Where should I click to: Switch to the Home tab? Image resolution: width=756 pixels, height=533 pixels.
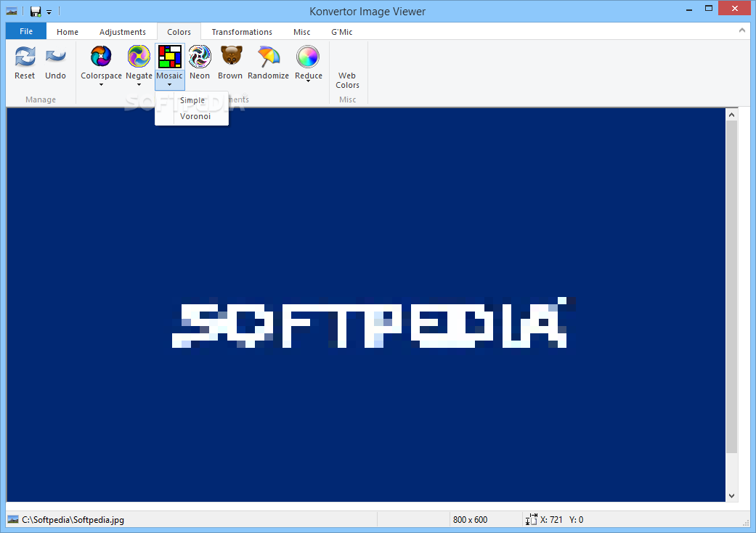[68, 32]
